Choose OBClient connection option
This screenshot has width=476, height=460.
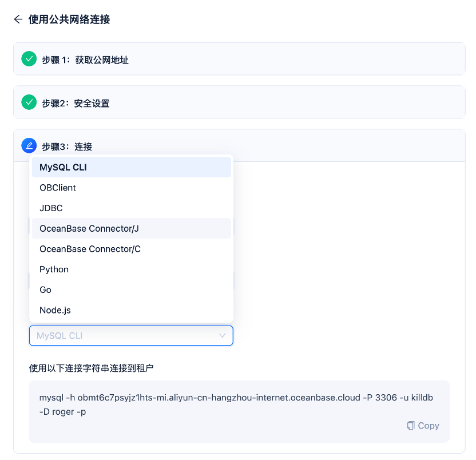point(58,188)
